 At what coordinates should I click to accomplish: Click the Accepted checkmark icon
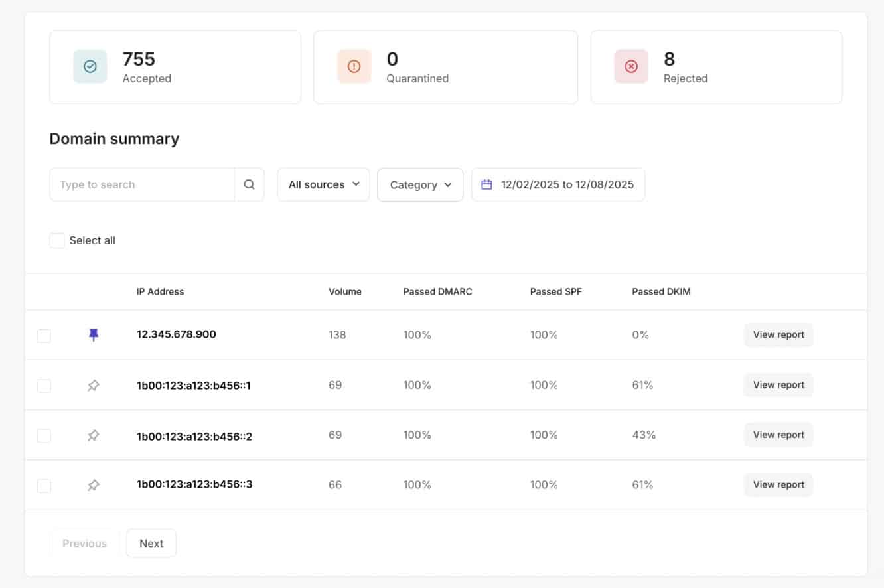tap(90, 66)
